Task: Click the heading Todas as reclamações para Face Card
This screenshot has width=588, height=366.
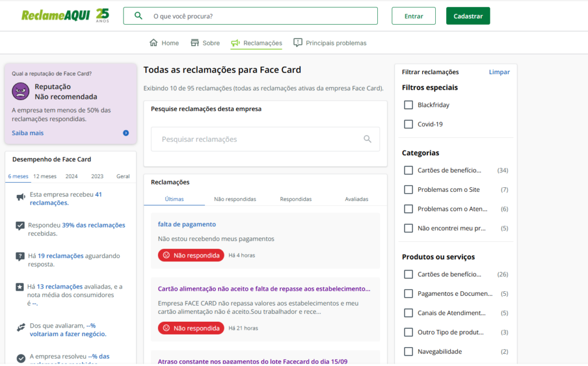Action: tap(222, 70)
